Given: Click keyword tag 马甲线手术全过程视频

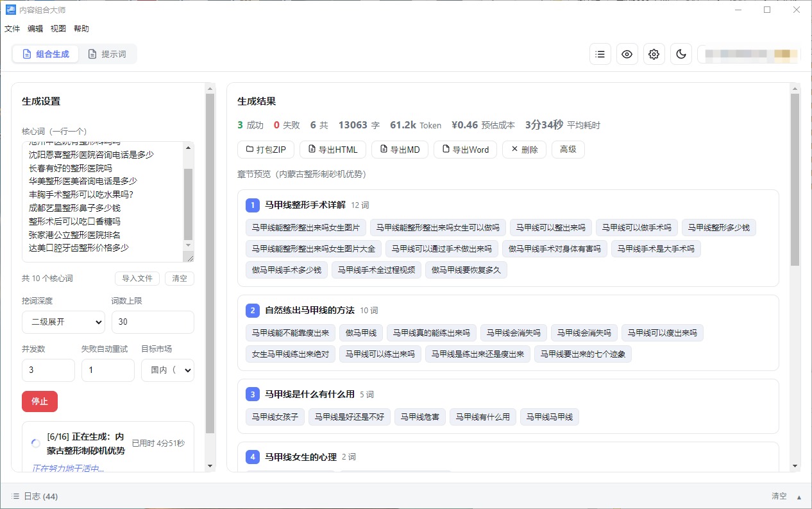Looking at the screenshot, I should (x=376, y=270).
